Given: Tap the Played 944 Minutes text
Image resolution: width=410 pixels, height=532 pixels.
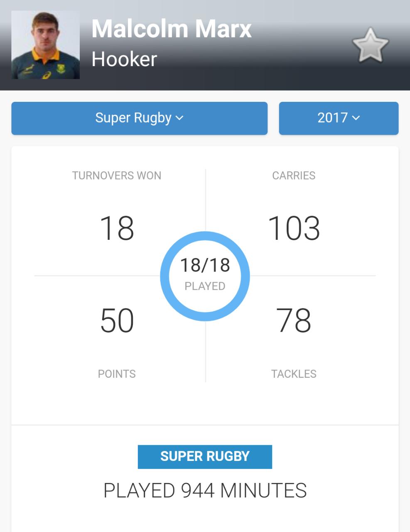Looking at the screenshot, I should click(x=205, y=490).
